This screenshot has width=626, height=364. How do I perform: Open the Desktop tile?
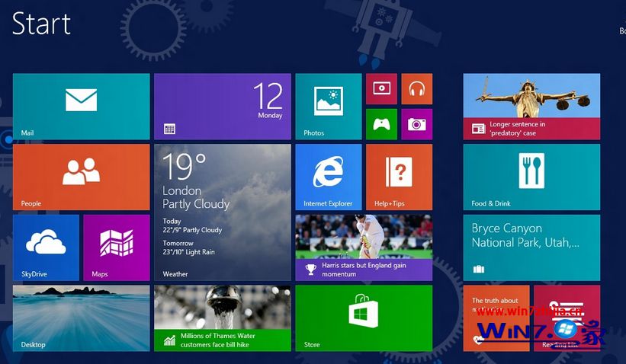click(x=81, y=318)
